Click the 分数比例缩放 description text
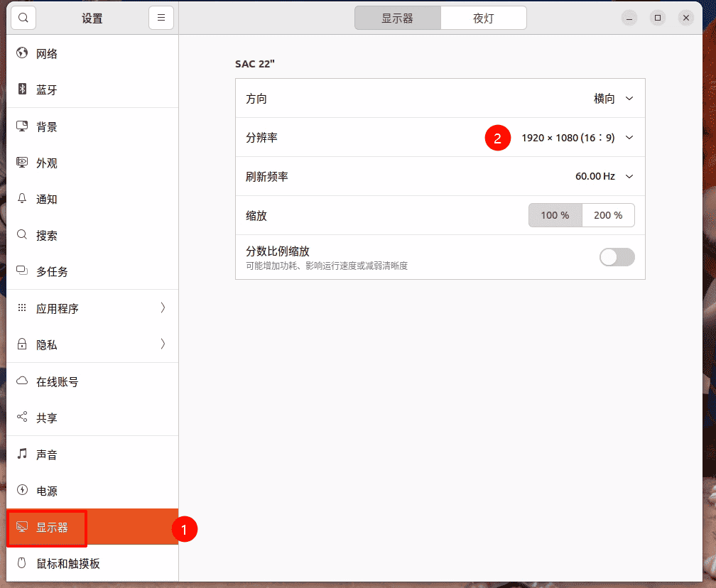The height and width of the screenshot is (588, 716). pos(327,266)
